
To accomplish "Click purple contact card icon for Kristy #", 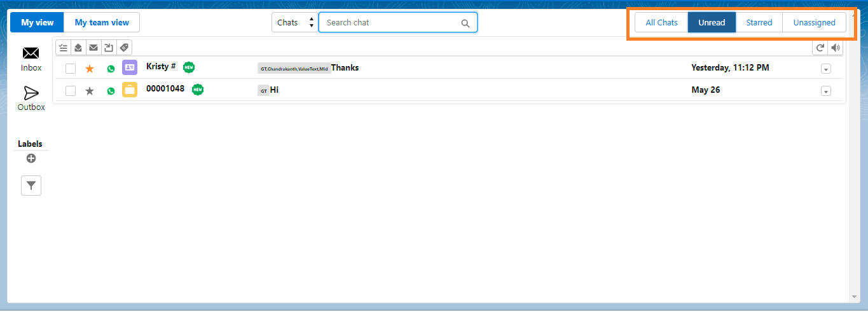I will pyautogui.click(x=130, y=67).
